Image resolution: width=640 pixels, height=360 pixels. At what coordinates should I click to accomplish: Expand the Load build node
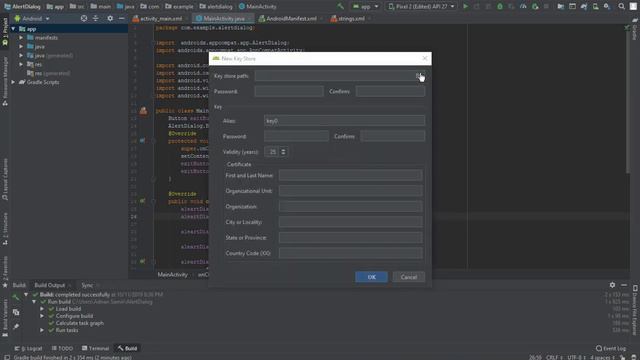pos(42,309)
